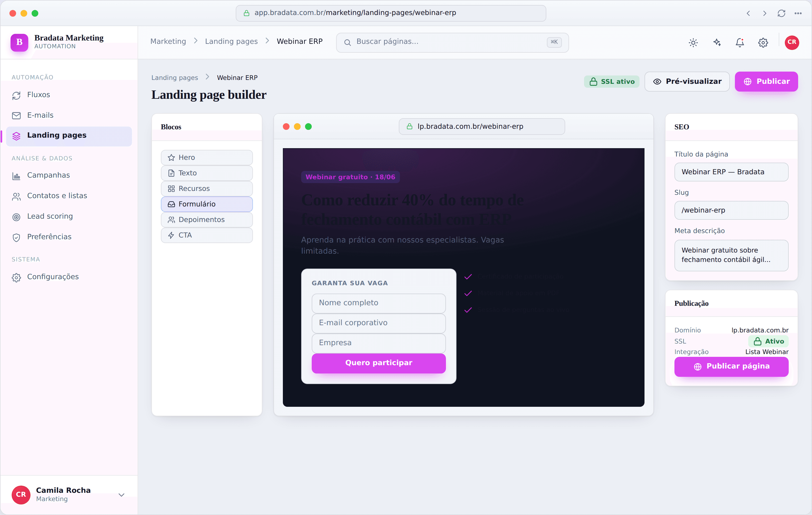
Task: Click the ⌘K shortcut badge
Action: click(x=554, y=42)
